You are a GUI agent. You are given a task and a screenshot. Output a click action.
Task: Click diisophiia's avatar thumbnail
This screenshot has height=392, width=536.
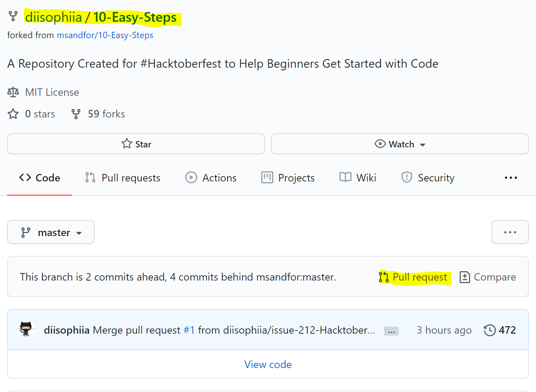point(26,330)
